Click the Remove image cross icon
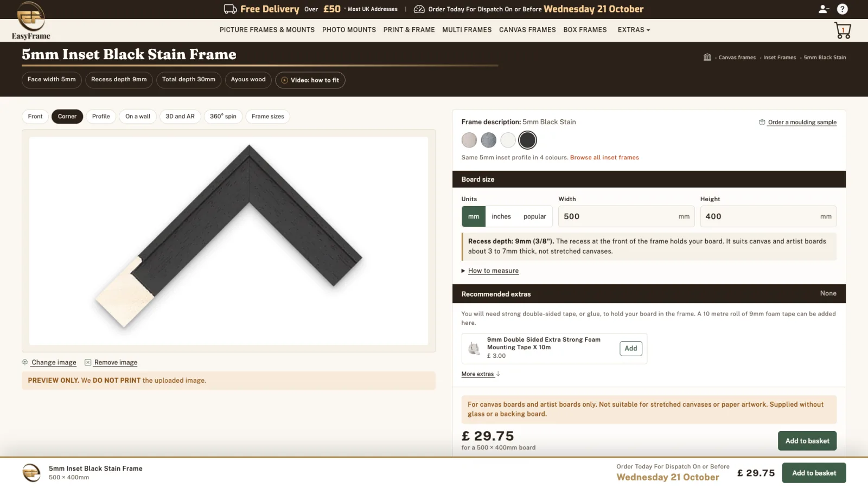868x488 pixels. 88,362
